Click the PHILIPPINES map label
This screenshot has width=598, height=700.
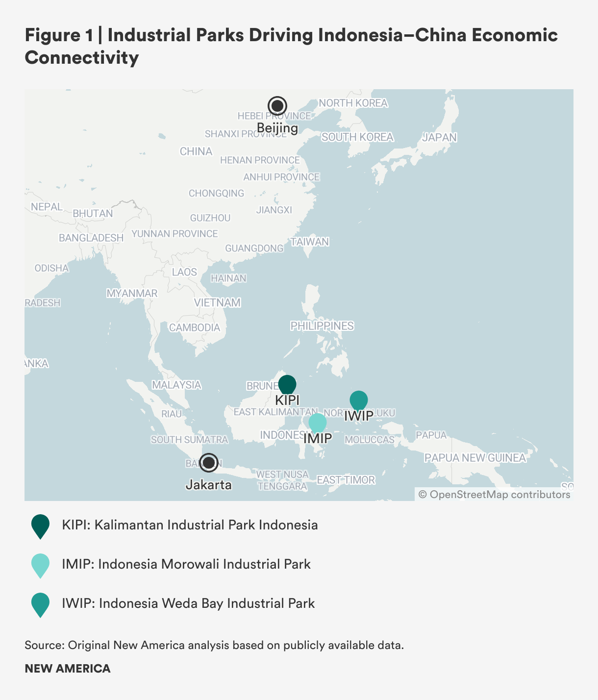click(x=322, y=326)
